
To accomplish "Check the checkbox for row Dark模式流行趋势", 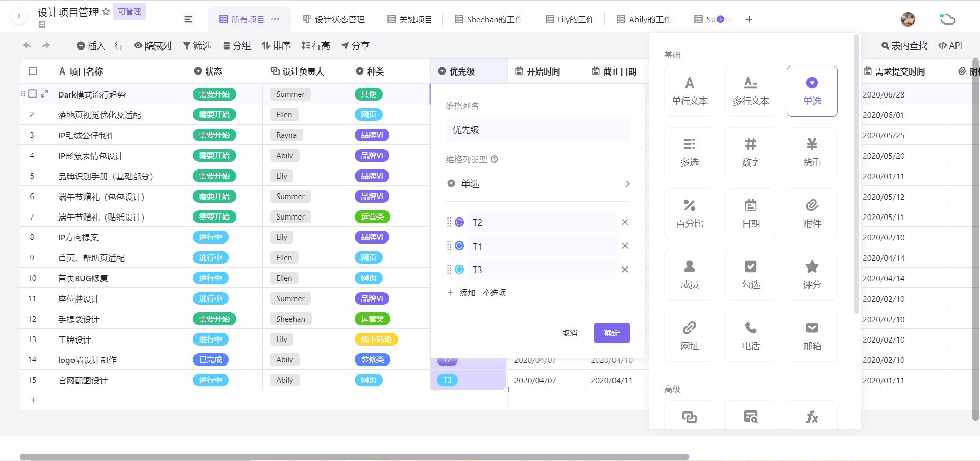I will [x=33, y=94].
